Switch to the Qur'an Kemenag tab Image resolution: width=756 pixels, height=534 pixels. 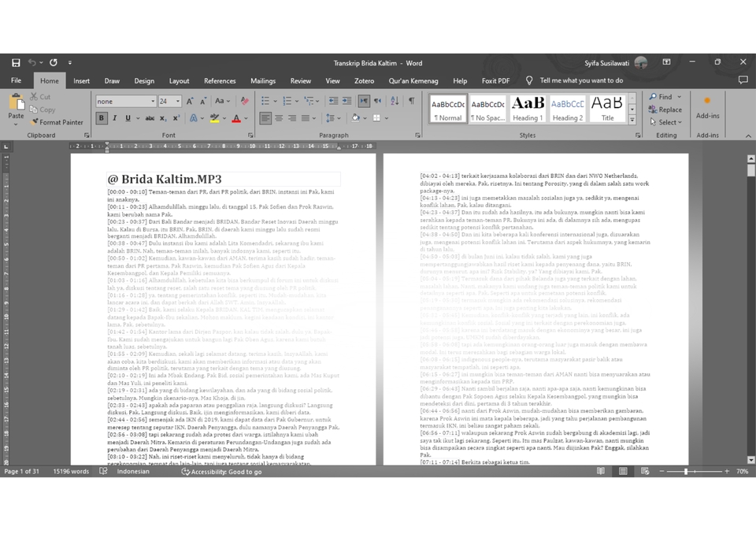413,81
